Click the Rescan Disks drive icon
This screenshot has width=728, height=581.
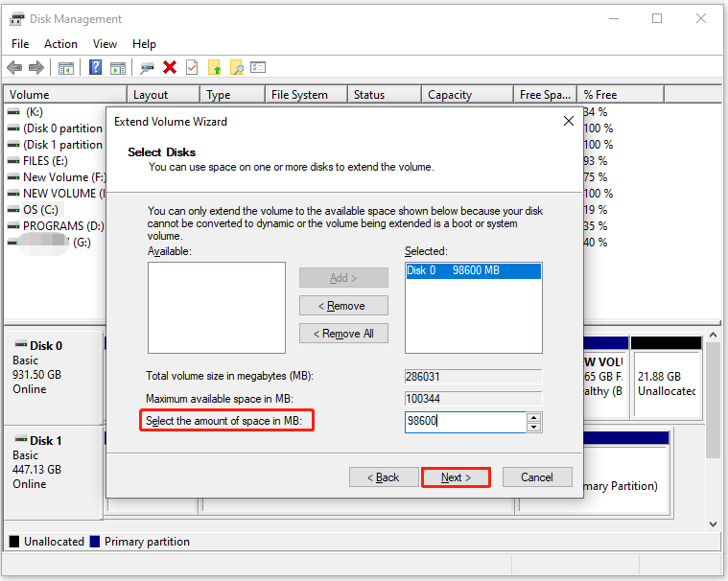(147, 68)
